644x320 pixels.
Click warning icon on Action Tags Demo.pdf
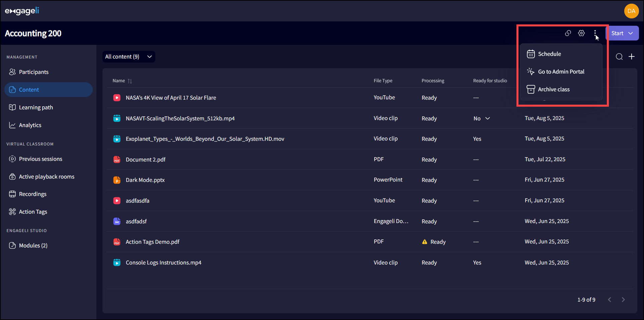point(424,242)
